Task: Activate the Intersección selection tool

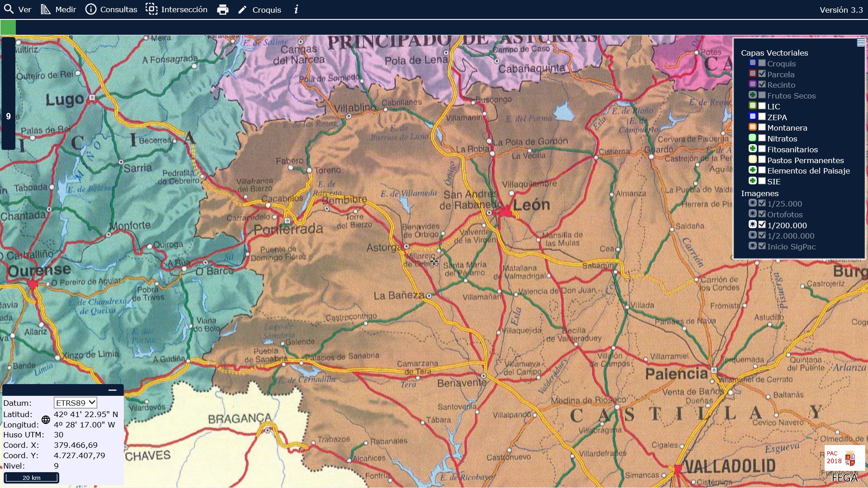Action: click(176, 9)
